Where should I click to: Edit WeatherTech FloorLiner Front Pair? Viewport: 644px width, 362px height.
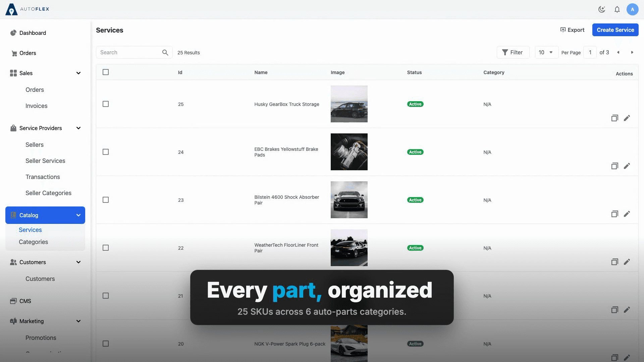pos(627,262)
